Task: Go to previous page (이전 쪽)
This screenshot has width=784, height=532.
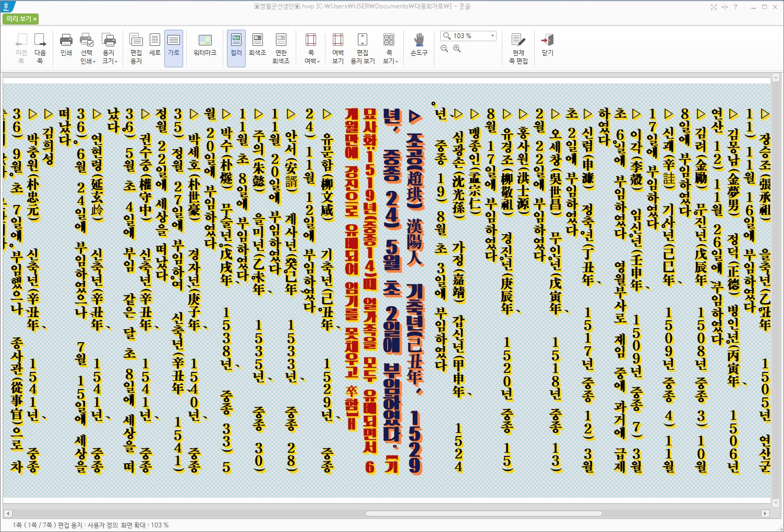Action: coord(21,48)
